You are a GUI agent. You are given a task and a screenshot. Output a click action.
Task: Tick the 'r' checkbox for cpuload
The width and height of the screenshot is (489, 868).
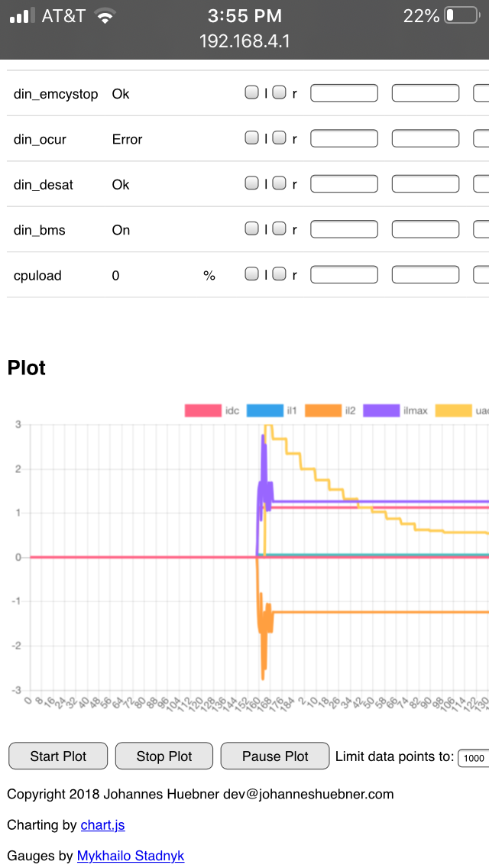coord(280,274)
